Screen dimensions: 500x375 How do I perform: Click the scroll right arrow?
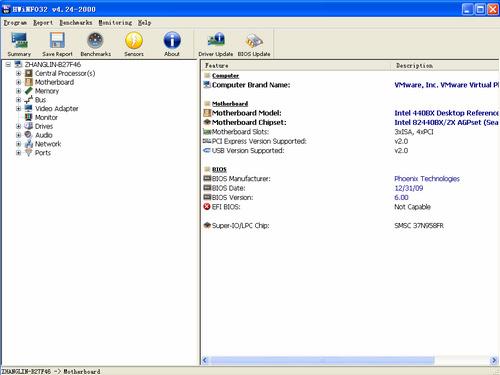494,360
